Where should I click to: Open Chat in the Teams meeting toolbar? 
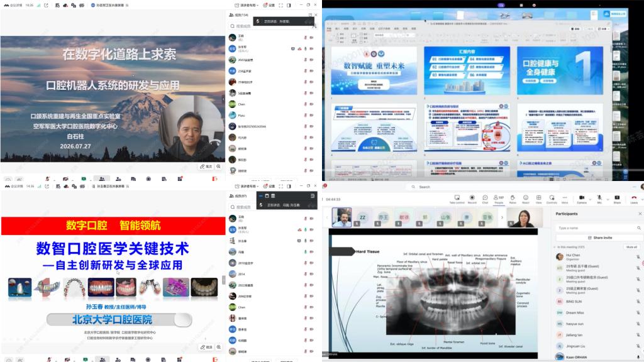[485, 199]
